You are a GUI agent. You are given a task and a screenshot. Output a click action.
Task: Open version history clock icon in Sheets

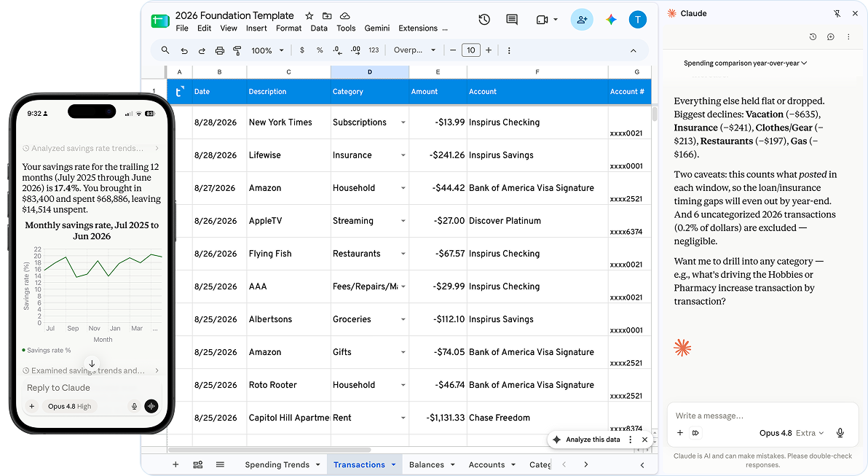(484, 20)
